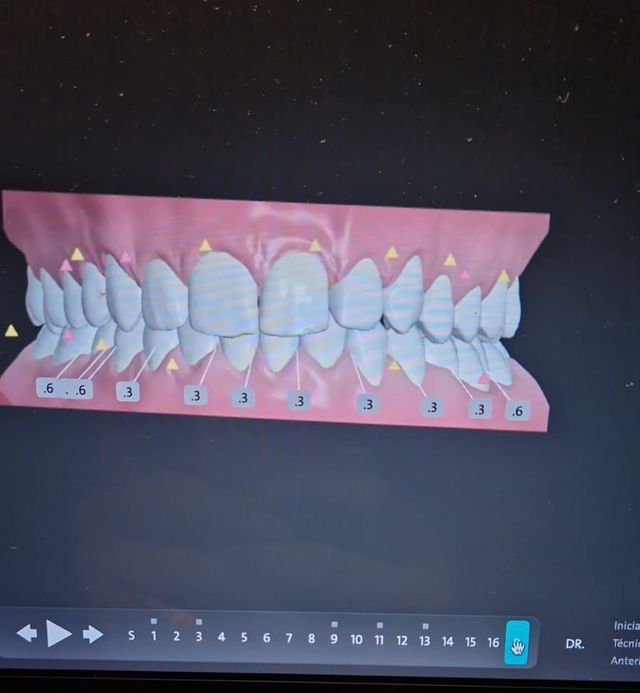Viewport: 640px width, 693px height.
Task: Select stage 1 on the timeline
Action: (153, 637)
